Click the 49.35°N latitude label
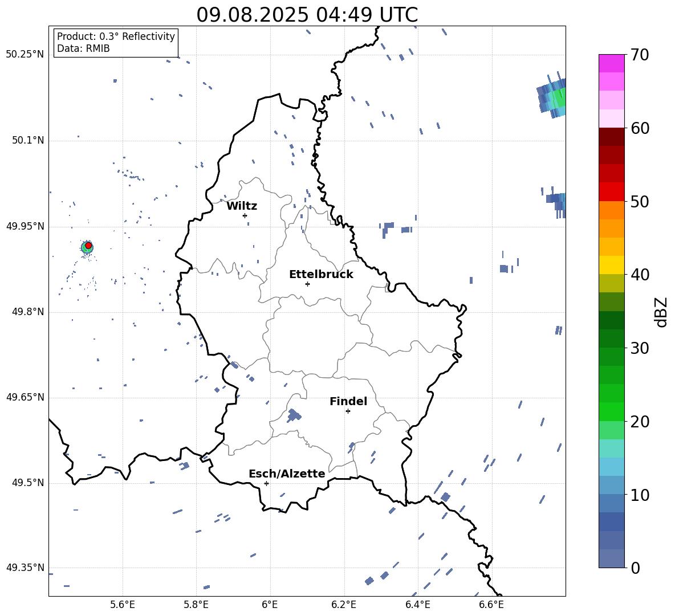The height and width of the screenshot is (616, 675). click(x=25, y=568)
